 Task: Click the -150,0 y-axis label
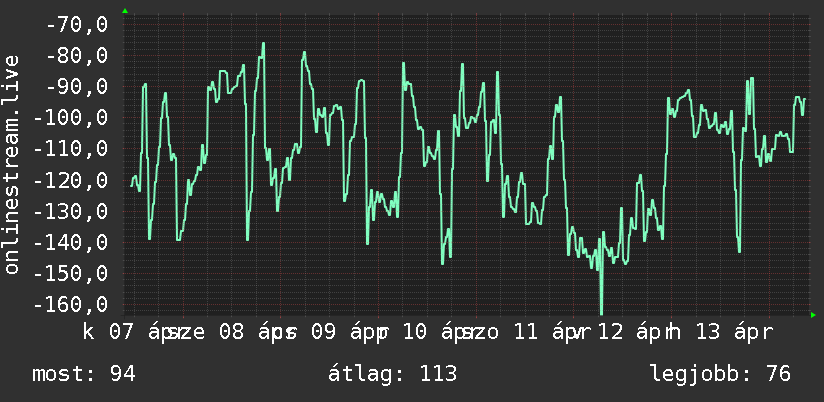[71, 273]
